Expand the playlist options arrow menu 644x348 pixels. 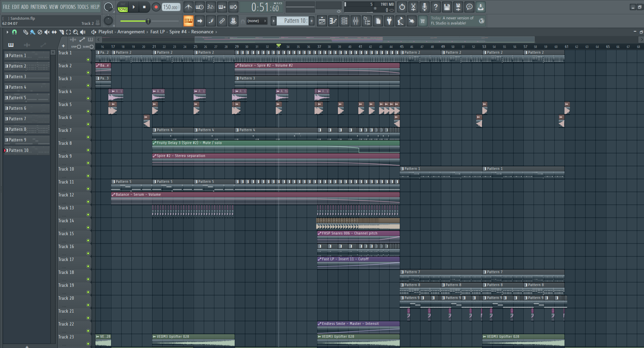point(7,32)
